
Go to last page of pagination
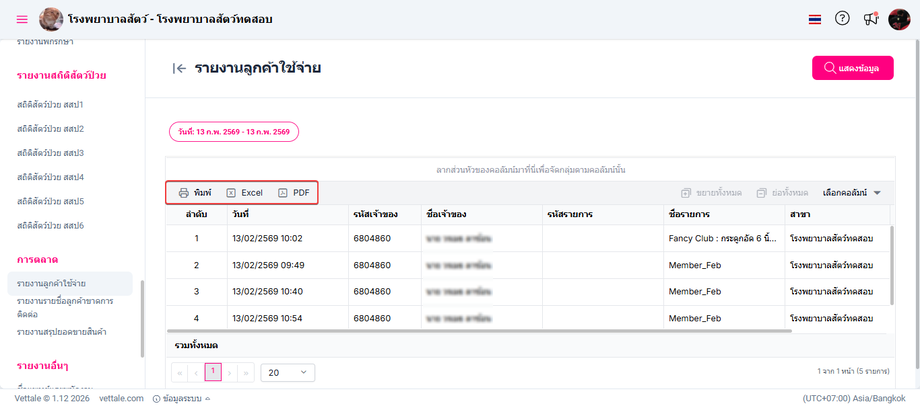click(246, 373)
